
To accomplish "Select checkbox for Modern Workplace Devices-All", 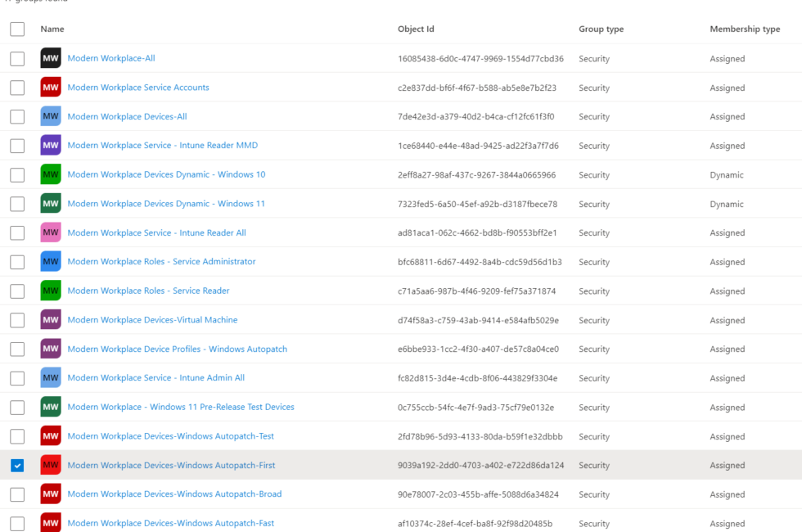I will pos(17,116).
